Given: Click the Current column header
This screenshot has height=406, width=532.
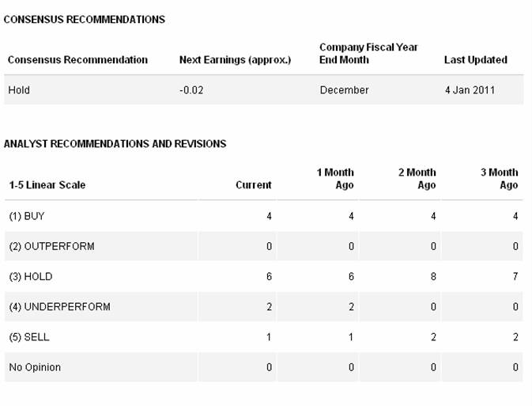Looking at the screenshot, I should [x=253, y=185].
